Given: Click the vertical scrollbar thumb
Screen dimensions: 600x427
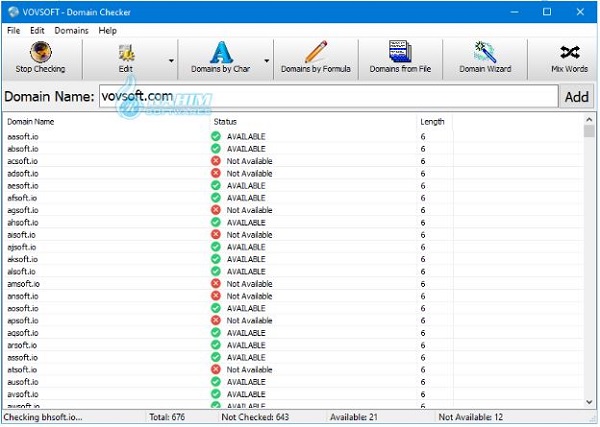Looking at the screenshot, I should click(x=589, y=131).
